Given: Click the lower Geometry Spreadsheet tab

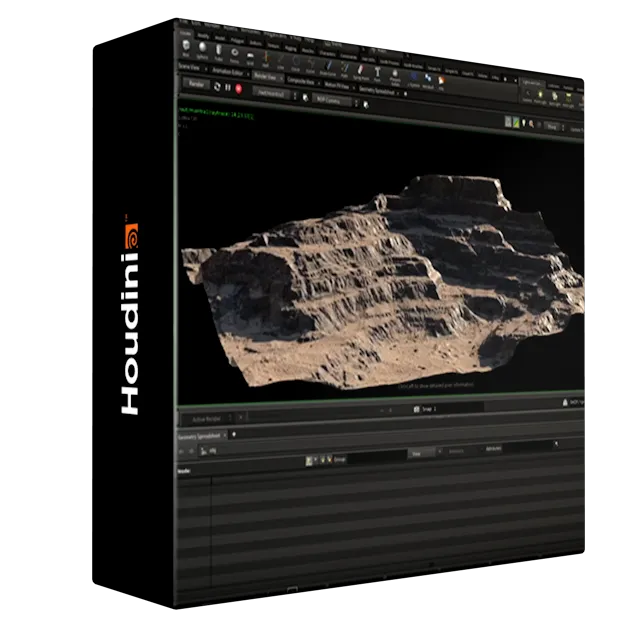Looking at the screenshot, I should 202,436.
